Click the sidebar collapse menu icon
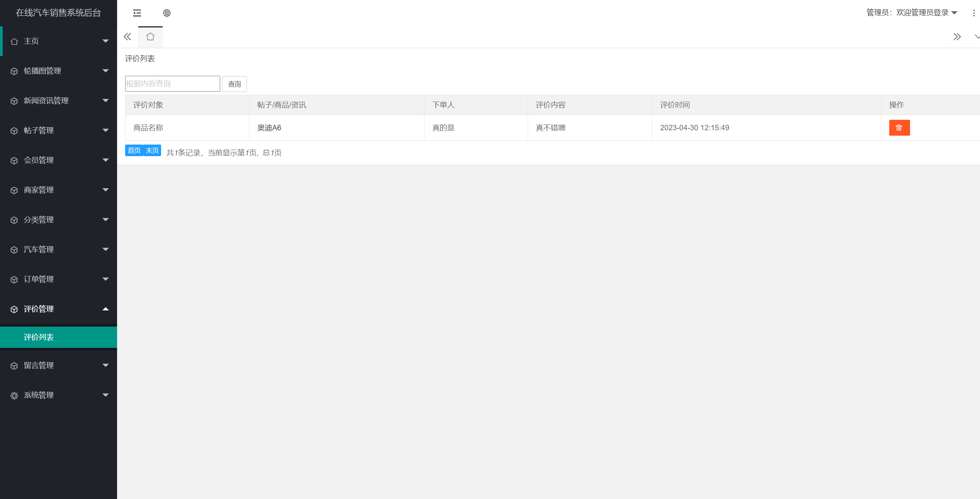Screen dimensions: 980x499 137,13
